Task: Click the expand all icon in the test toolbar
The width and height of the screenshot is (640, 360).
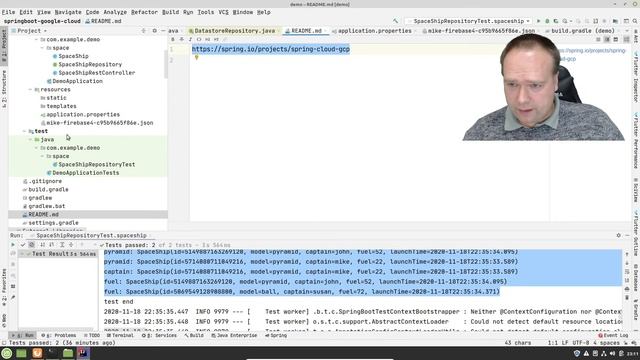Action: tap(62, 245)
